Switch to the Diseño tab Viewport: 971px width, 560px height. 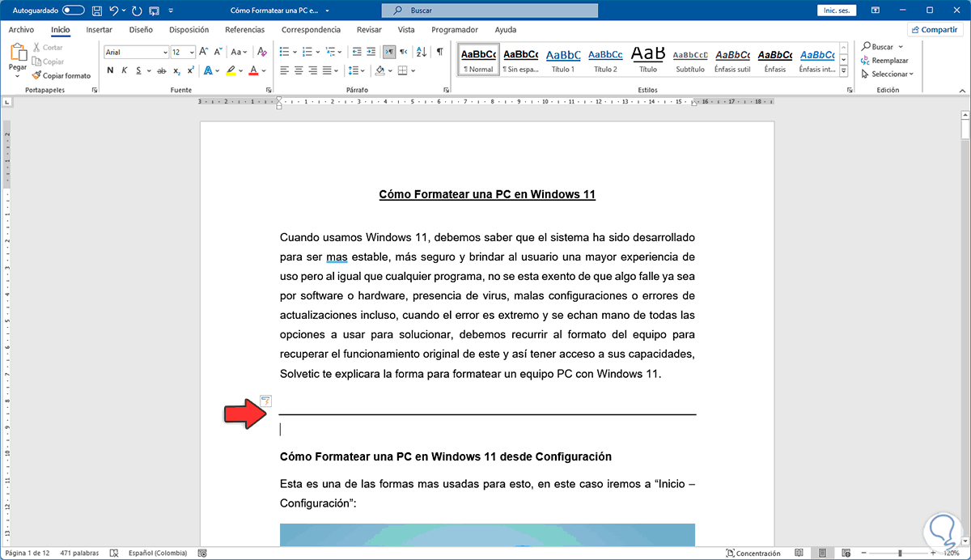click(x=140, y=29)
